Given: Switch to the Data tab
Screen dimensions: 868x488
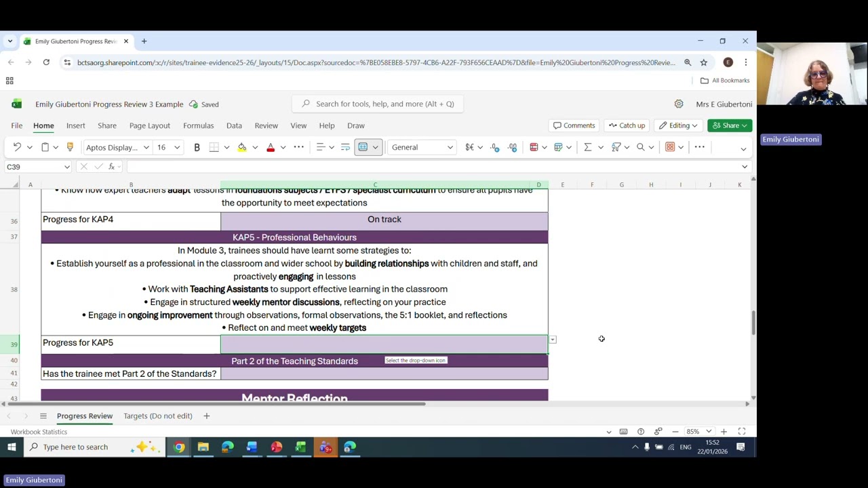Looking at the screenshot, I should pos(234,125).
